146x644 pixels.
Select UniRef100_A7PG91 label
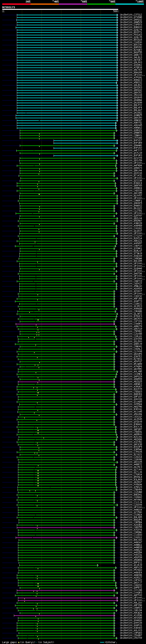(131, 77)
